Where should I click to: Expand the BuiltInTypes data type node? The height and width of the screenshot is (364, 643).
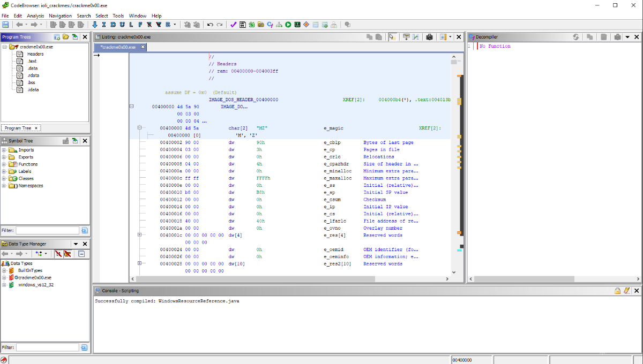(x=4, y=270)
